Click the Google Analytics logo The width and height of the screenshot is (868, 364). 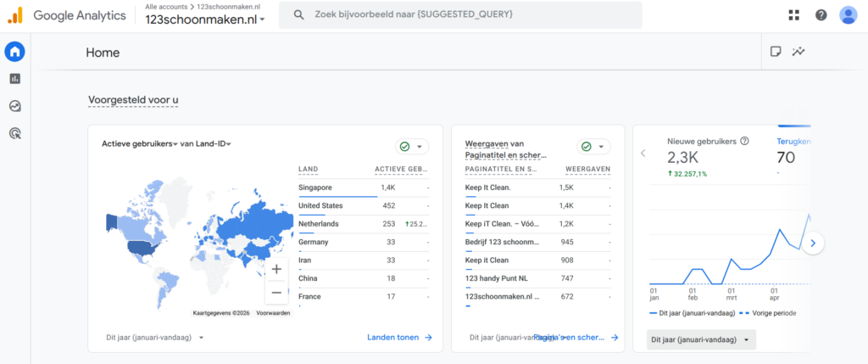66,15
